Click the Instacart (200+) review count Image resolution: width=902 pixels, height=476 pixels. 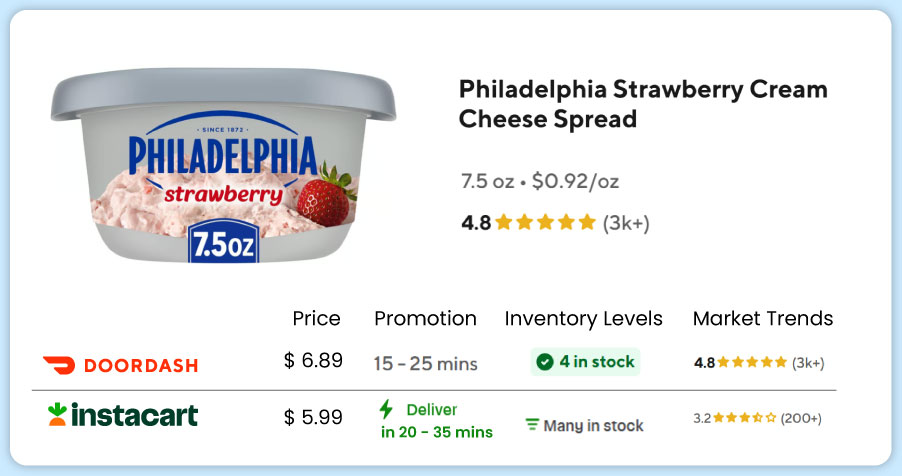pyautogui.click(x=803, y=416)
